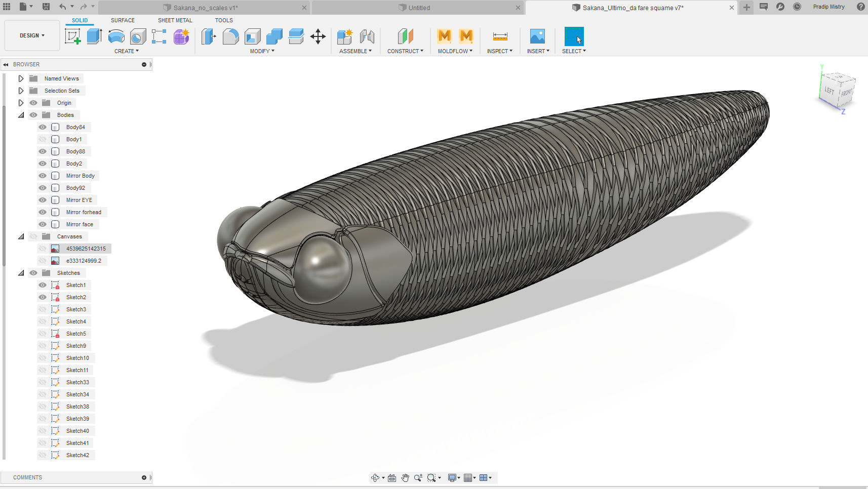Click the Insert Canvas image icon
This screenshot has height=489, width=868.
pos(537,36)
